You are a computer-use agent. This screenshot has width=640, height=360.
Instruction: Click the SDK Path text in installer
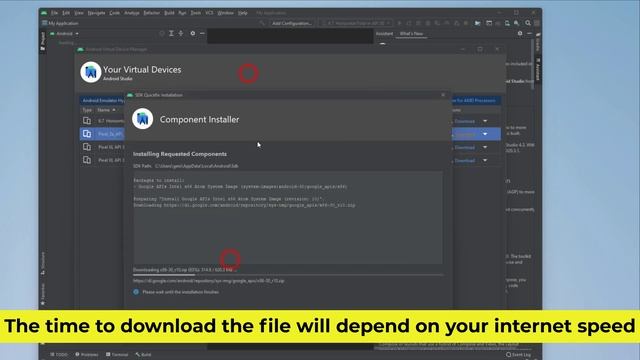click(186, 166)
